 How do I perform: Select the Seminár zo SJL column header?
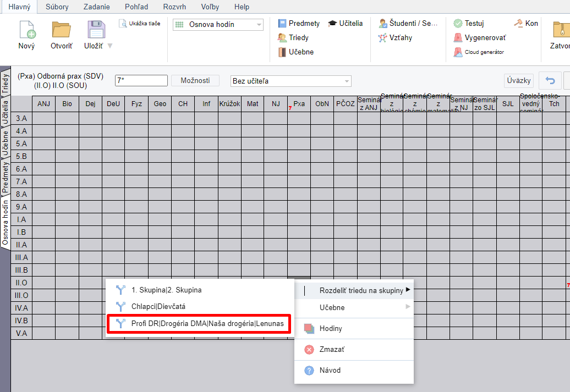click(x=485, y=104)
